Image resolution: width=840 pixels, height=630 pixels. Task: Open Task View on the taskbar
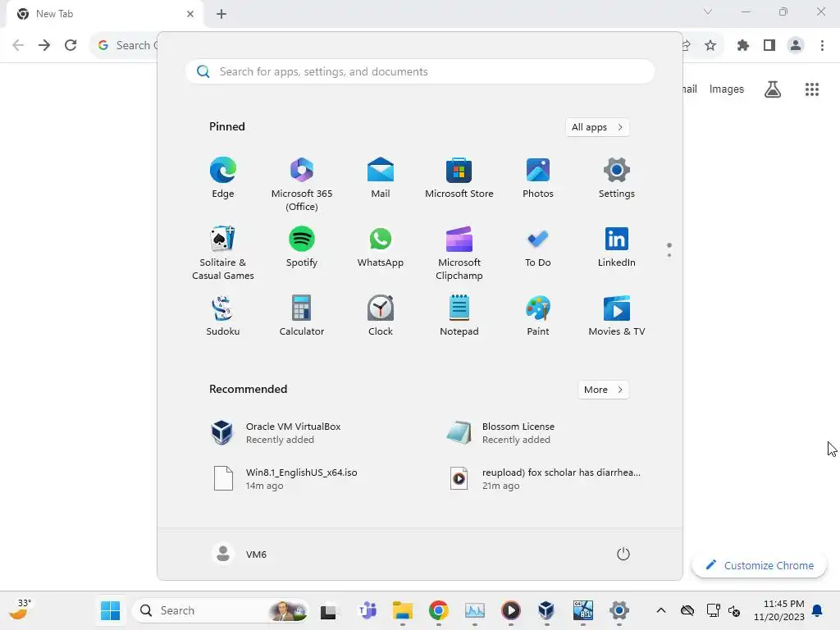coord(328,610)
